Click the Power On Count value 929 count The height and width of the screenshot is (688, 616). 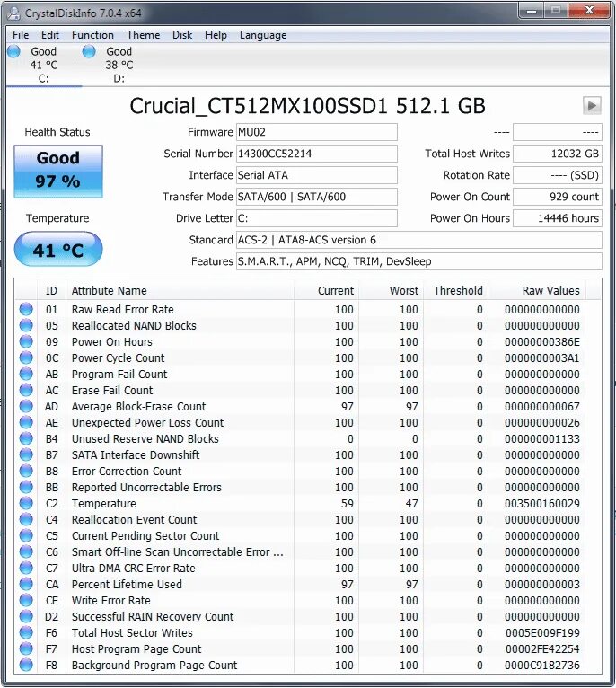tap(558, 197)
